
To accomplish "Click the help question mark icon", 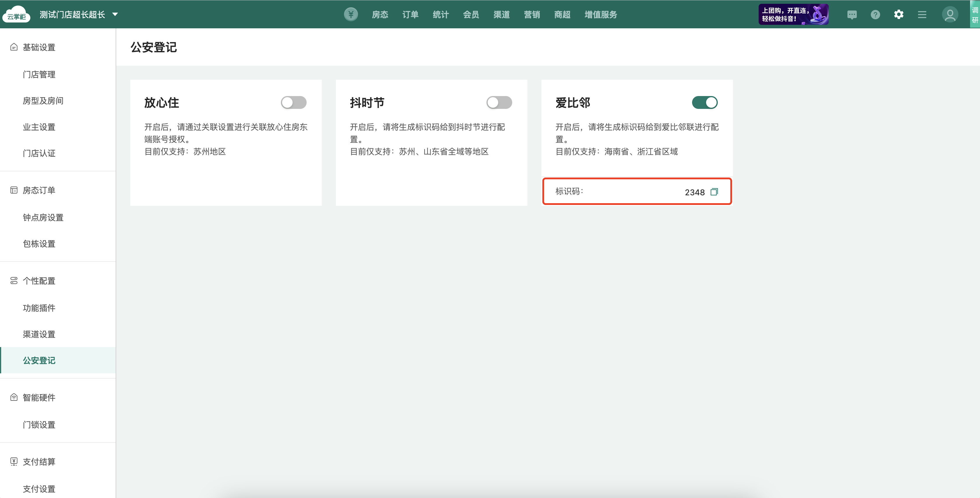I will coord(875,15).
